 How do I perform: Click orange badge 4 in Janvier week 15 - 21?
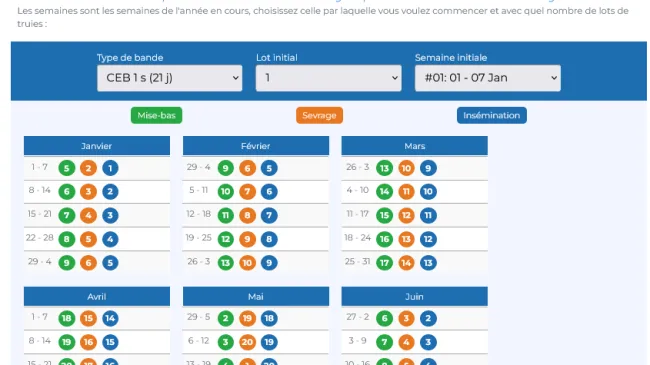pyautogui.click(x=88, y=215)
